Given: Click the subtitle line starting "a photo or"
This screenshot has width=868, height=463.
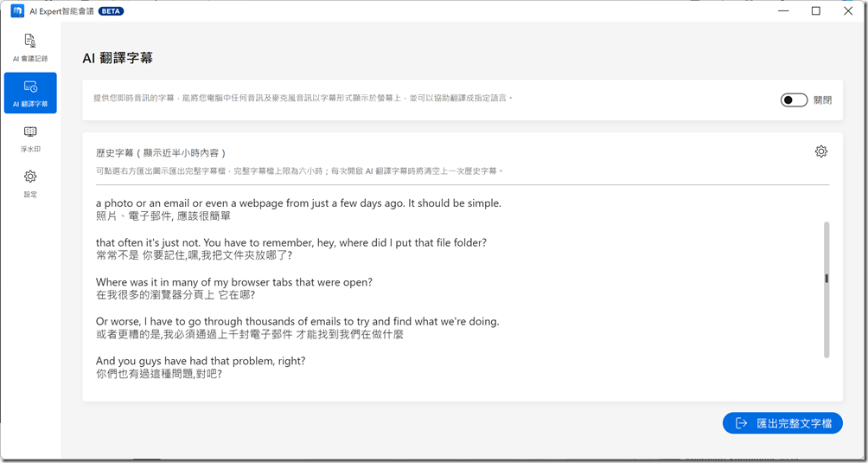Looking at the screenshot, I should click(x=298, y=203).
